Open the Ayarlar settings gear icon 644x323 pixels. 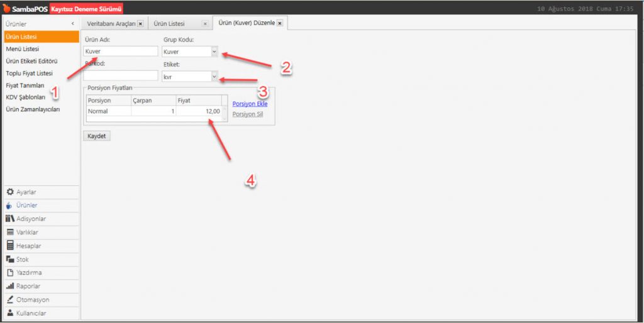point(10,192)
